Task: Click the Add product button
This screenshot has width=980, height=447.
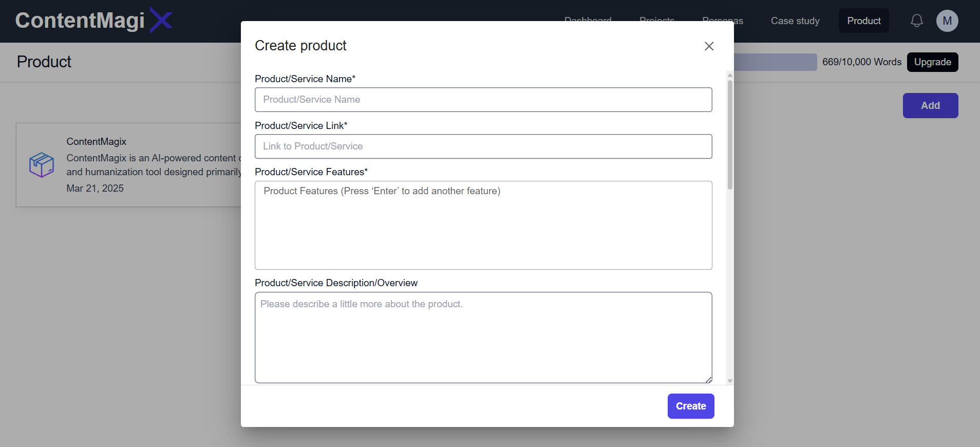Action: [930, 105]
